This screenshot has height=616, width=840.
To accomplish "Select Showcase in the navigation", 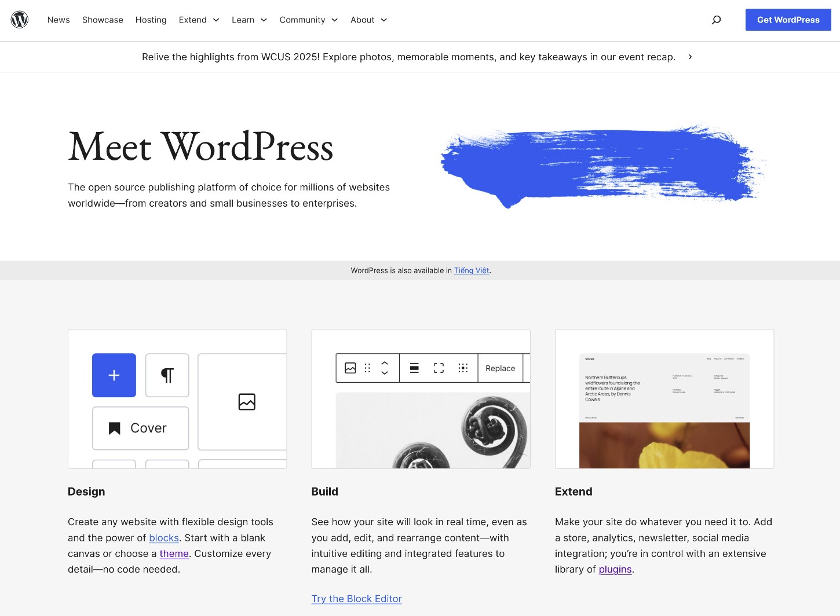I will pyautogui.click(x=103, y=20).
